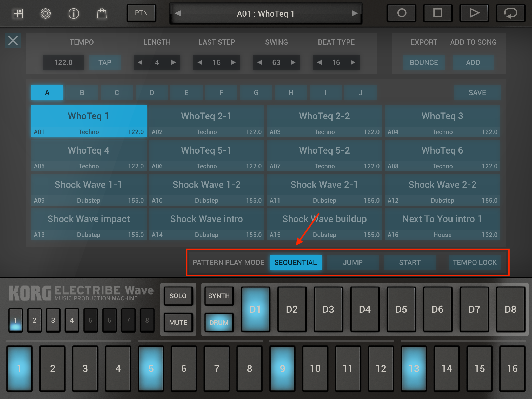Switch to SYNTH parts
The image size is (532, 399).
tap(219, 296)
